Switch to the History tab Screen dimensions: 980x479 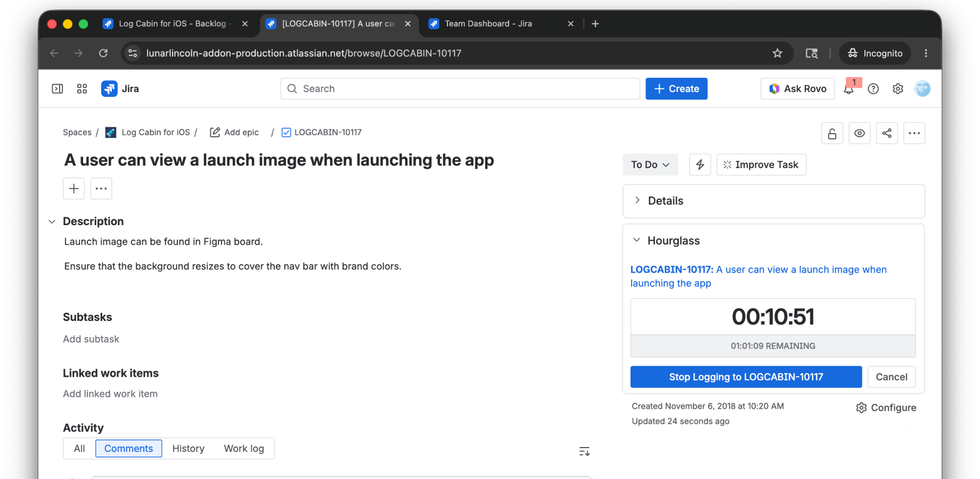189,449
